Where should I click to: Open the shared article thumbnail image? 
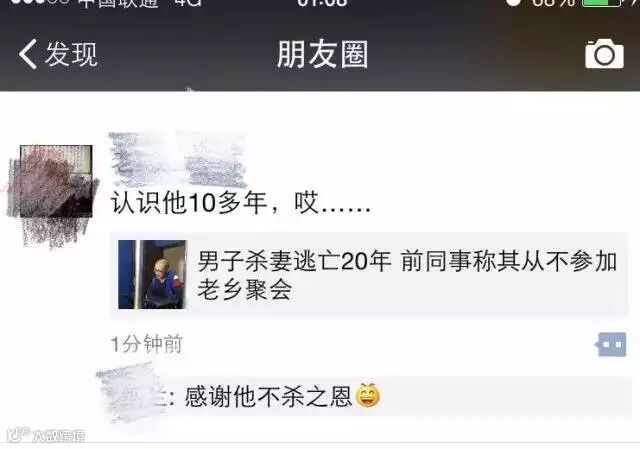tap(153, 274)
